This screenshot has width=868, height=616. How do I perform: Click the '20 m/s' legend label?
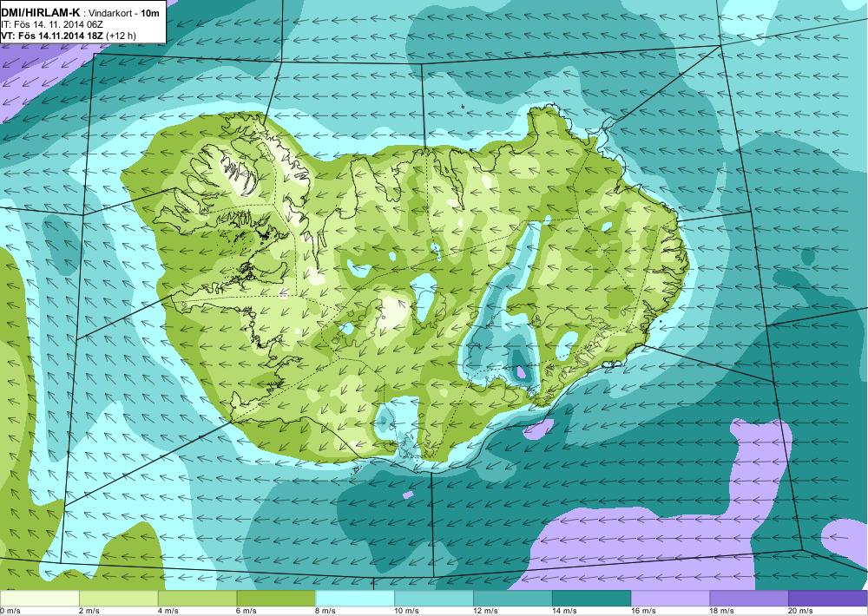801,611
